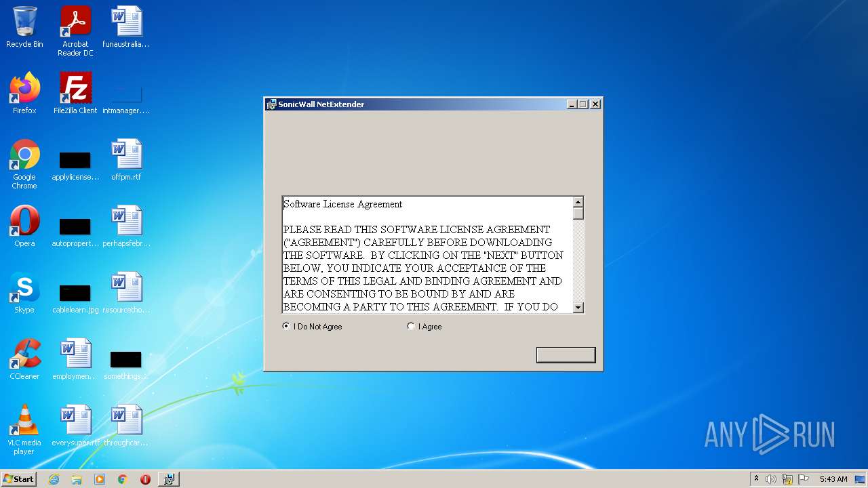
Task: Select the Skype desktop shortcut
Action: pyautogui.click(x=24, y=293)
